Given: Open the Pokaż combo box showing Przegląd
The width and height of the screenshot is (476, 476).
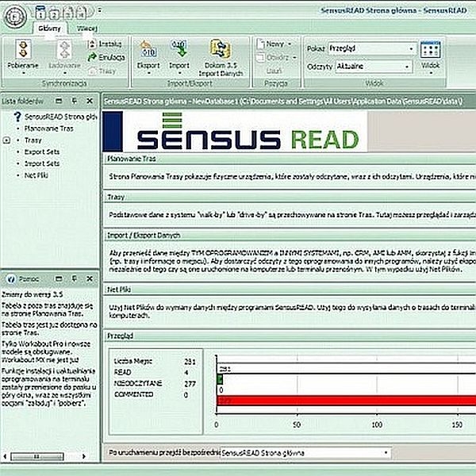Looking at the screenshot, I should coord(373,48).
